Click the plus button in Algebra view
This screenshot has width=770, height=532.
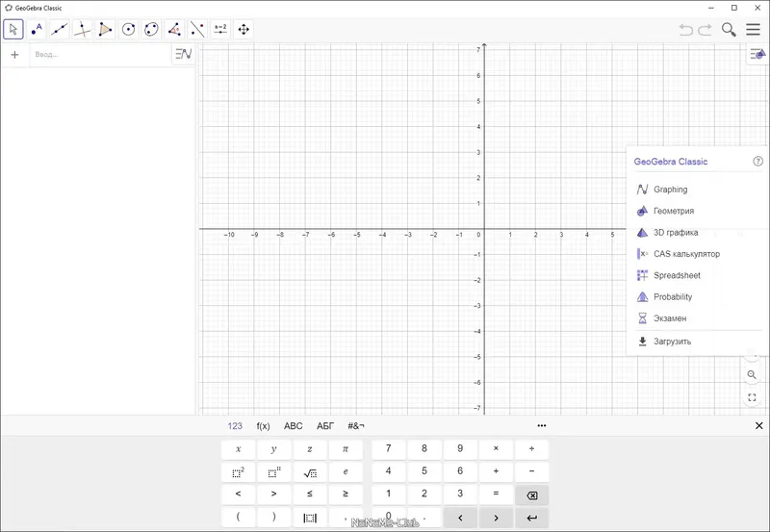point(14,55)
